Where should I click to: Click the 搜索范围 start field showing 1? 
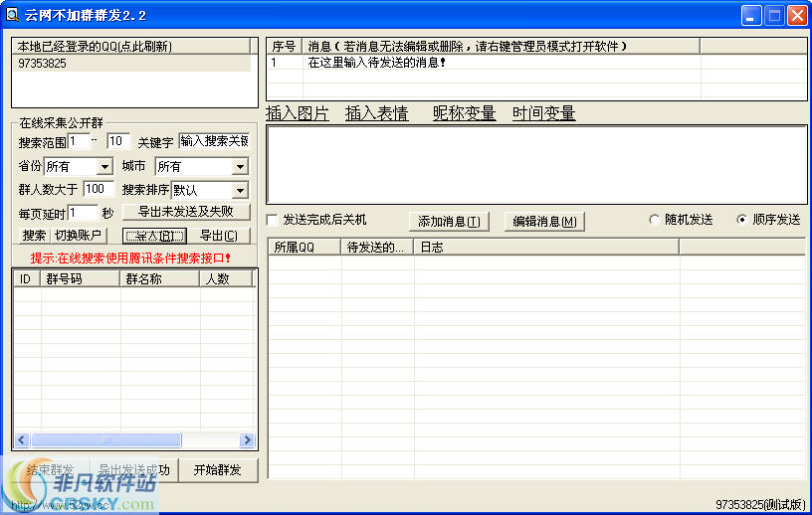point(79,141)
